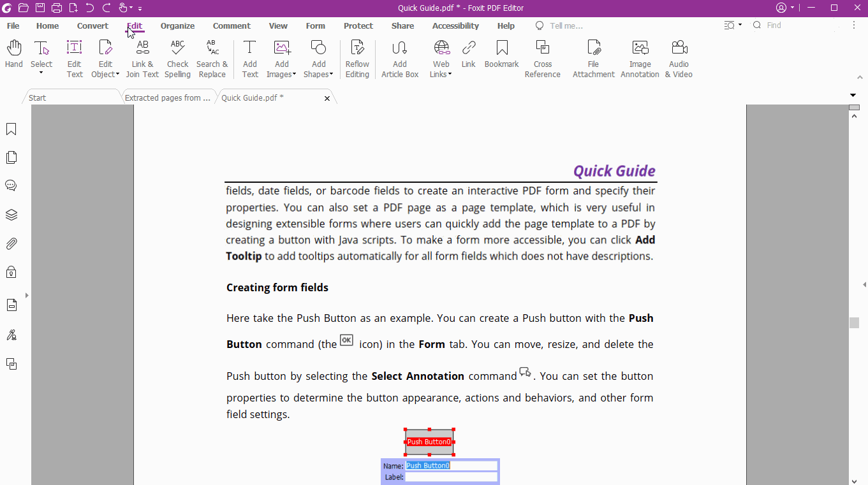Screen dimensions: 868x485
Task: Open the Pages thumbnail panel
Action: 11,157
